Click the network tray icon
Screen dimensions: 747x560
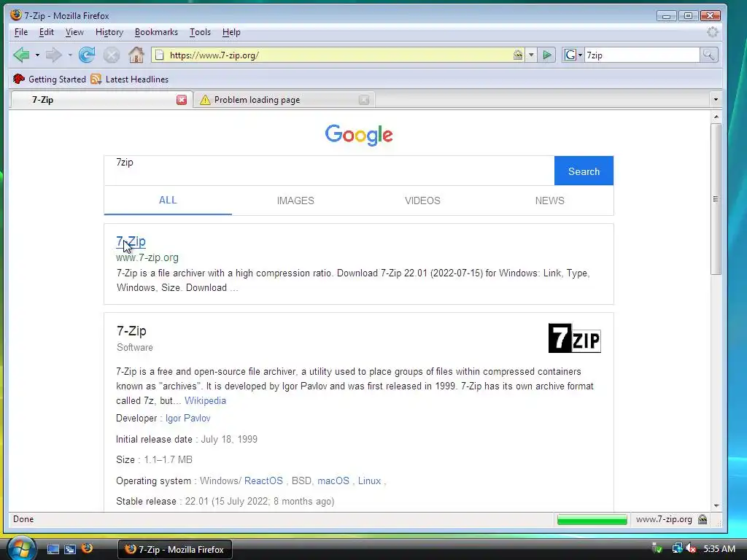pyautogui.click(x=677, y=548)
